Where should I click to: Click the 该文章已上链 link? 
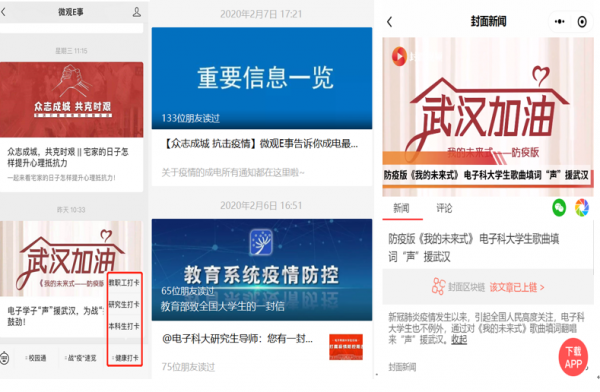[x=517, y=287]
